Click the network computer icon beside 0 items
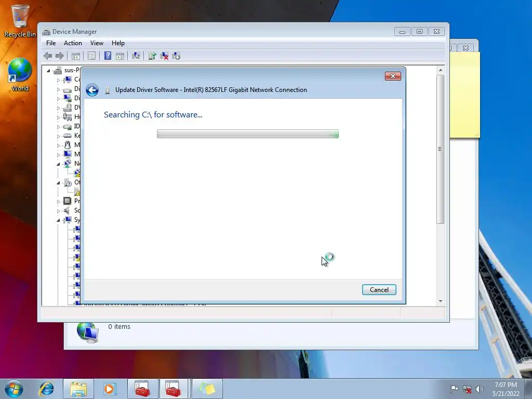The image size is (532, 399). pos(87,332)
